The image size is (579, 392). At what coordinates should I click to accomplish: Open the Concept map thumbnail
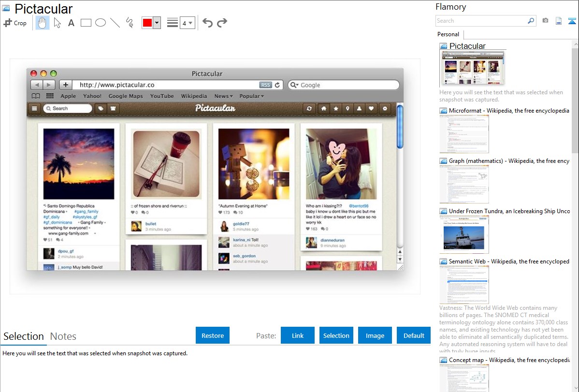pos(464,378)
